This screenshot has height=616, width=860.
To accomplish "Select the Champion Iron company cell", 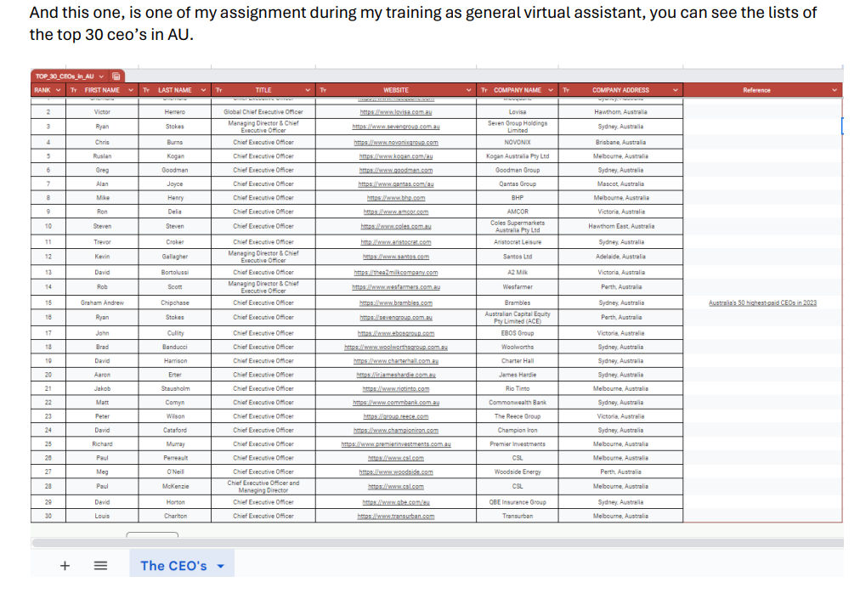I will point(518,431).
